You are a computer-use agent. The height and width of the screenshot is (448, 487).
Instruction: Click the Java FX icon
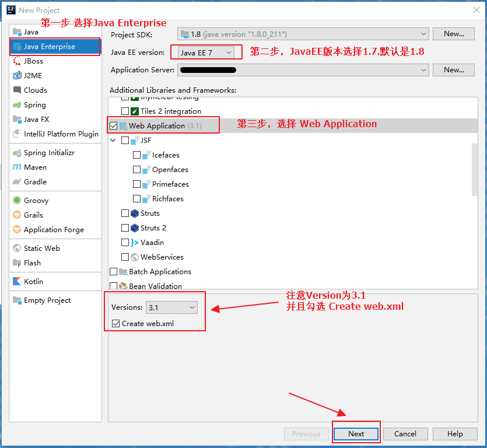point(17,120)
